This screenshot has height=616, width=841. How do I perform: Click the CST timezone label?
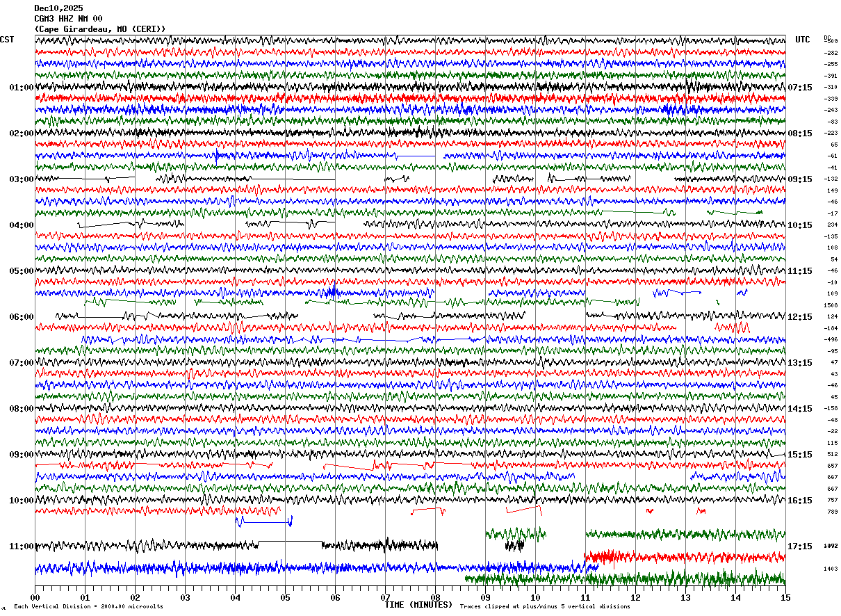coord(7,40)
